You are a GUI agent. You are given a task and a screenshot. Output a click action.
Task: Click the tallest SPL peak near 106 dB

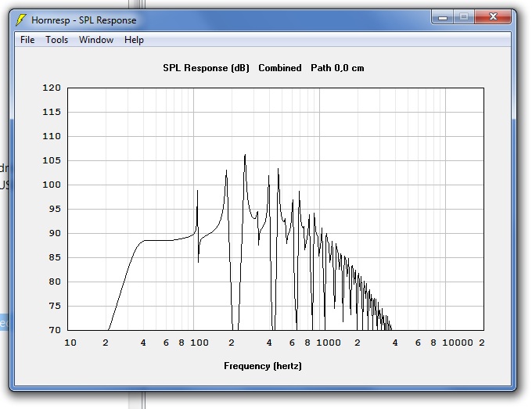(245, 156)
